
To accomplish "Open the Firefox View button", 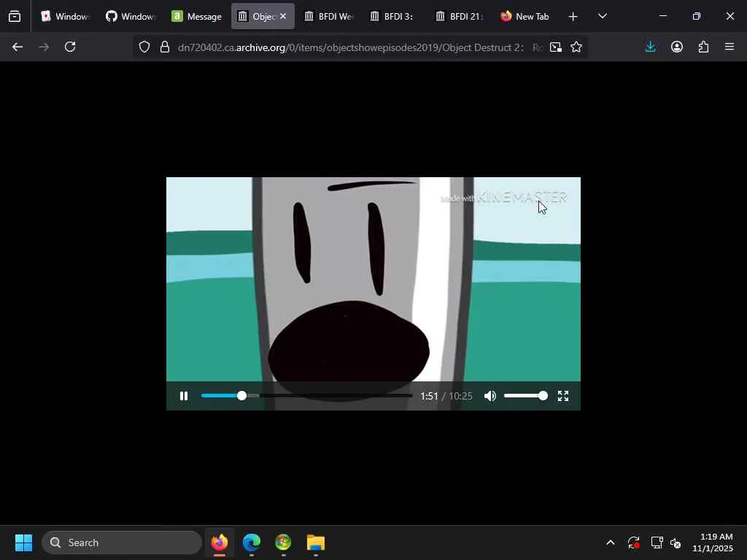I will click(x=15, y=17).
